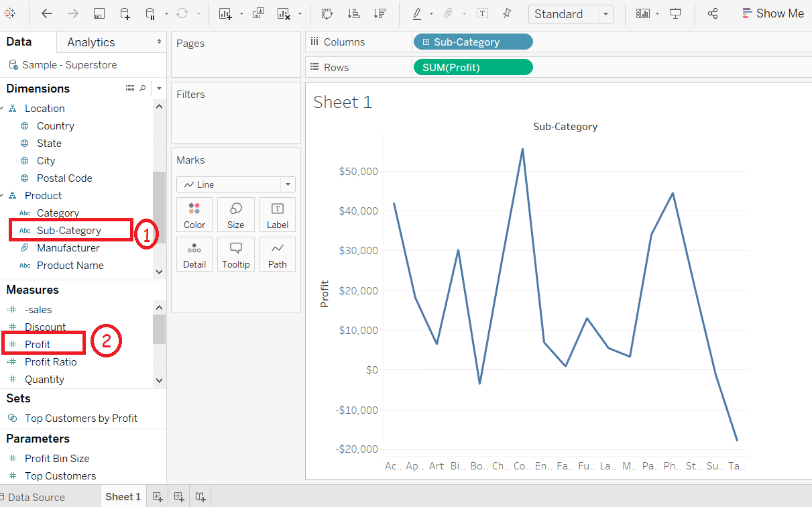Create a new worksheet from toolbar icon
Image resolution: width=812 pixels, height=507 pixels.
(x=225, y=13)
